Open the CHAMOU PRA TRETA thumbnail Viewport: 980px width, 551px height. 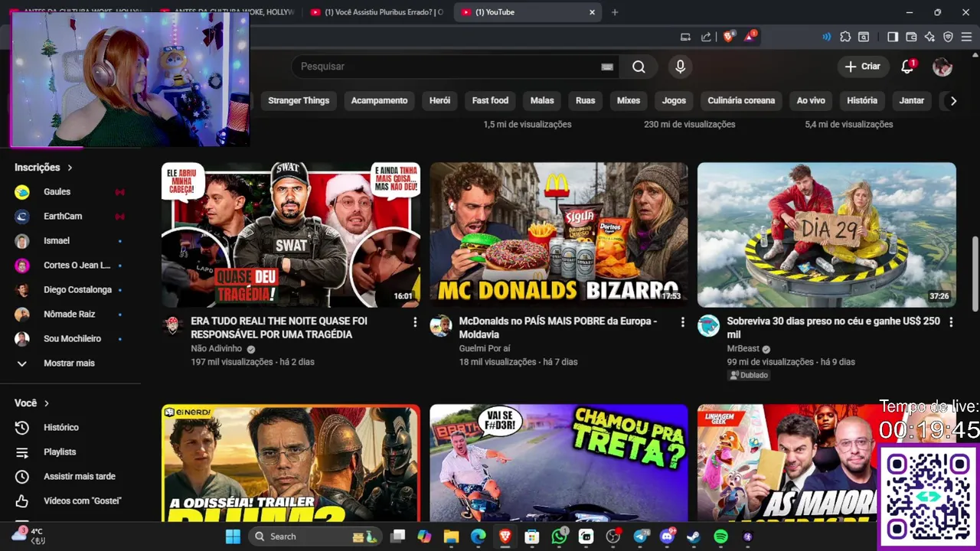pyautogui.click(x=559, y=463)
